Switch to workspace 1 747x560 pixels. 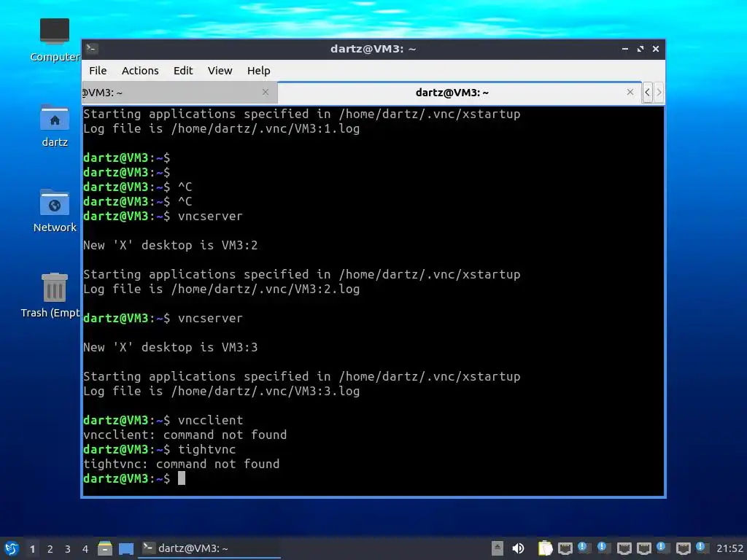pyautogui.click(x=32, y=549)
